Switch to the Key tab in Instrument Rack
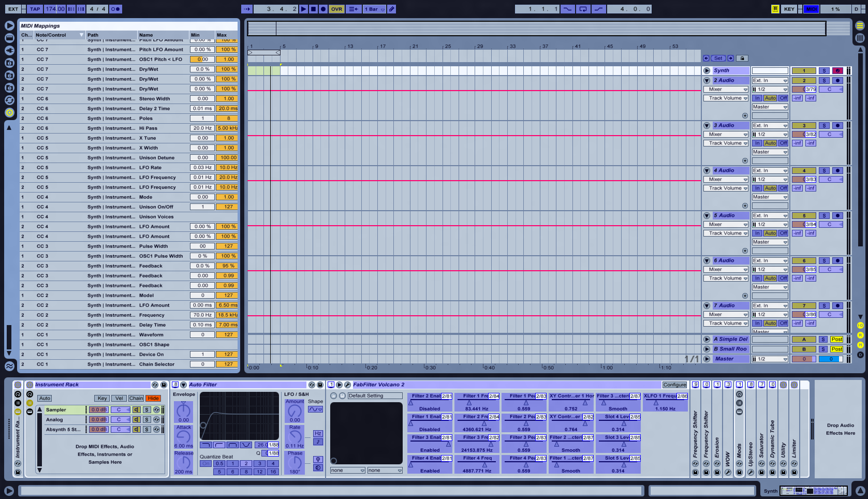The height and width of the screenshot is (499, 868). [101, 398]
